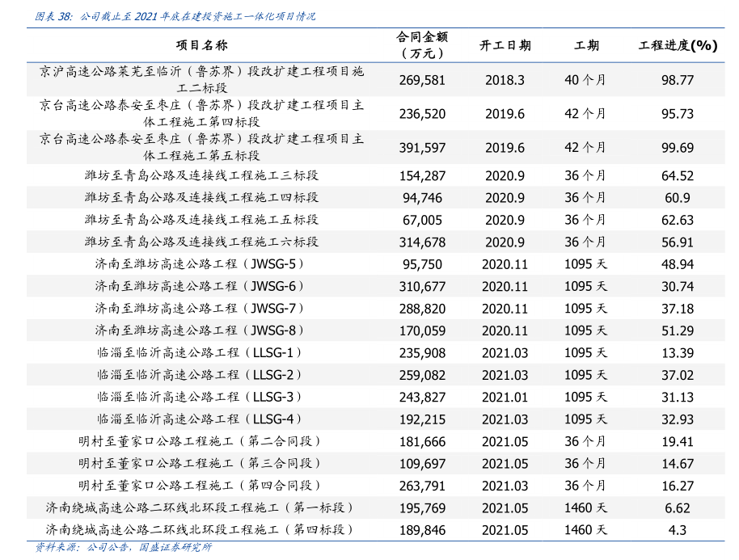739x560 pixels.
Task: Select the 工期 column header
Action: 586,45
